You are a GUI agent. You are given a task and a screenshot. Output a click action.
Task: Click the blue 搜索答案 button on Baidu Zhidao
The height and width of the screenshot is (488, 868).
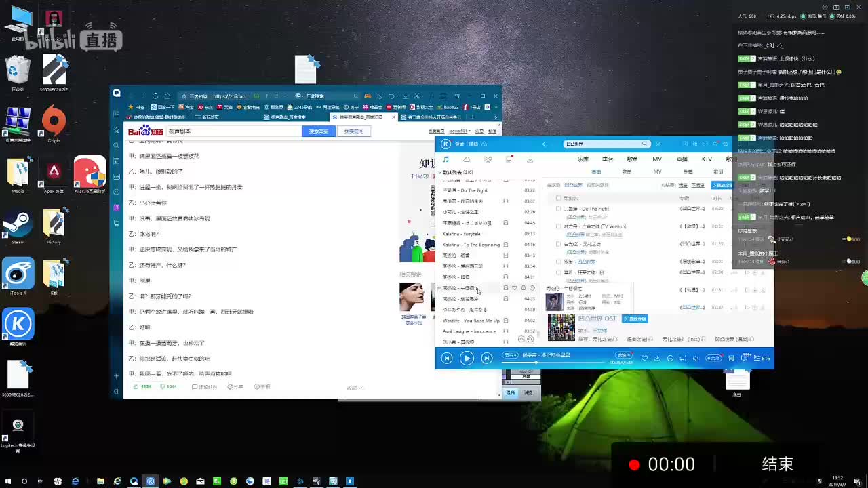(319, 131)
